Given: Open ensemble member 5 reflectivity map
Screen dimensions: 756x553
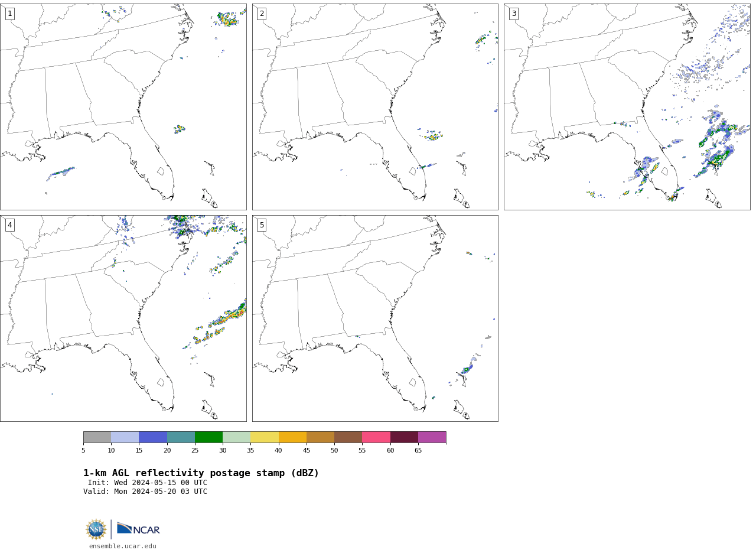Looking at the screenshot, I should coord(375,318).
